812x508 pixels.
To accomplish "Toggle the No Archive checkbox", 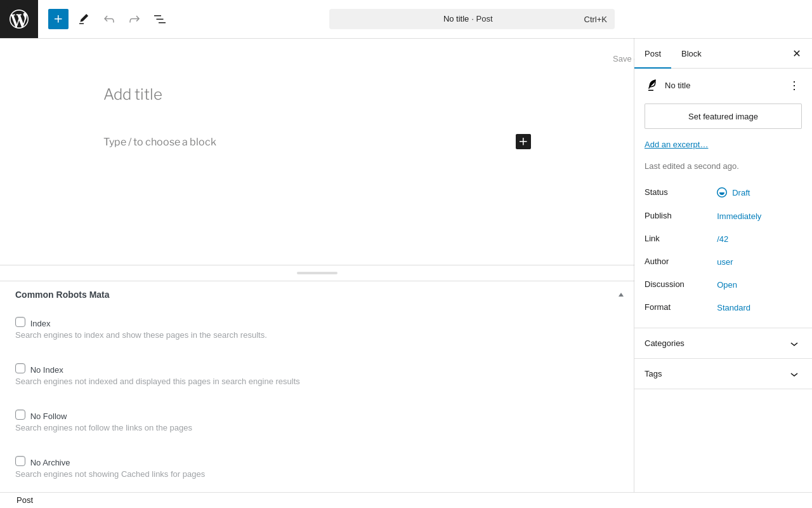I will [x=20, y=461].
